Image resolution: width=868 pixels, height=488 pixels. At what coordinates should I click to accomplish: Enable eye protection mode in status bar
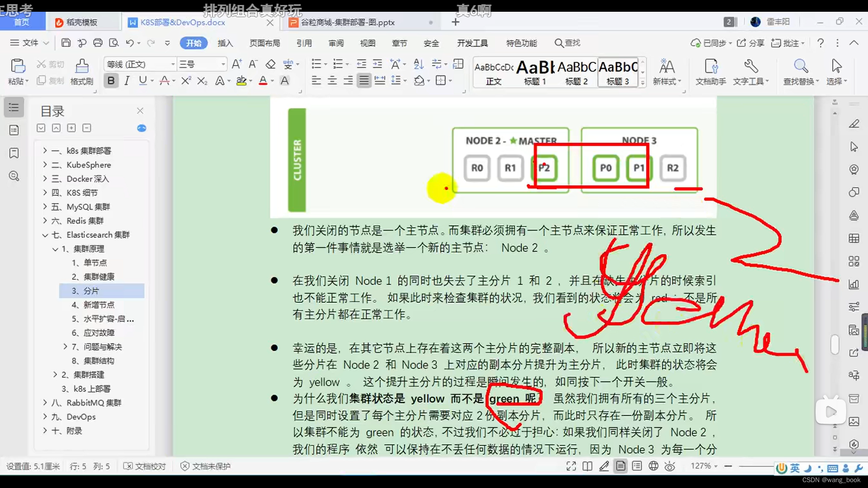coord(670,466)
